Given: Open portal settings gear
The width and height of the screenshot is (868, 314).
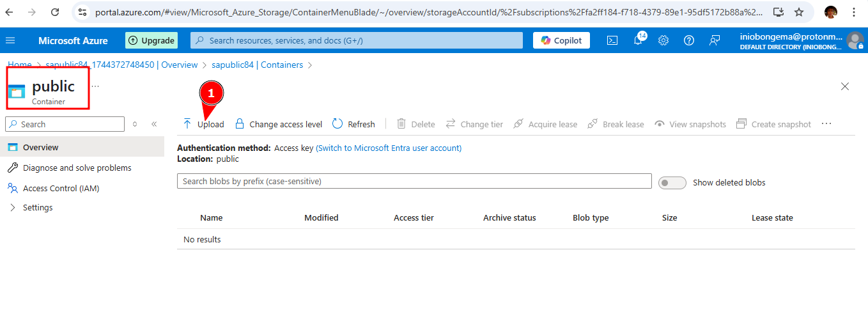Looking at the screenshot, I should (663, 40).
